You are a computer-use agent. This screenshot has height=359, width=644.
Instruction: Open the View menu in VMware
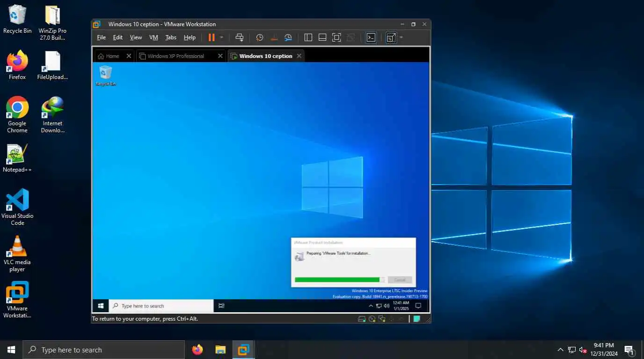coord(136,37)
